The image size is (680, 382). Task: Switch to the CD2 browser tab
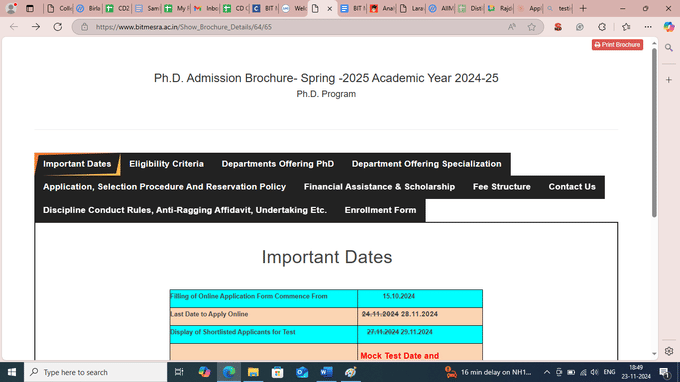pyautogui.click(x=118, y=8)
